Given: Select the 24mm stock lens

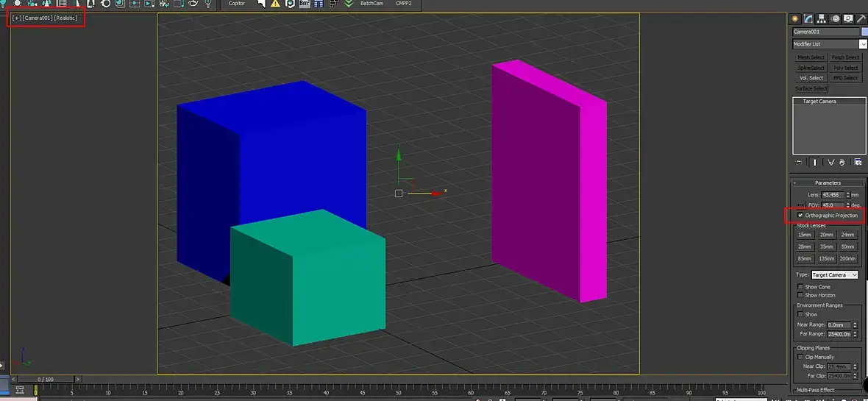Looking at the screenshot, I should pos(847,235).
